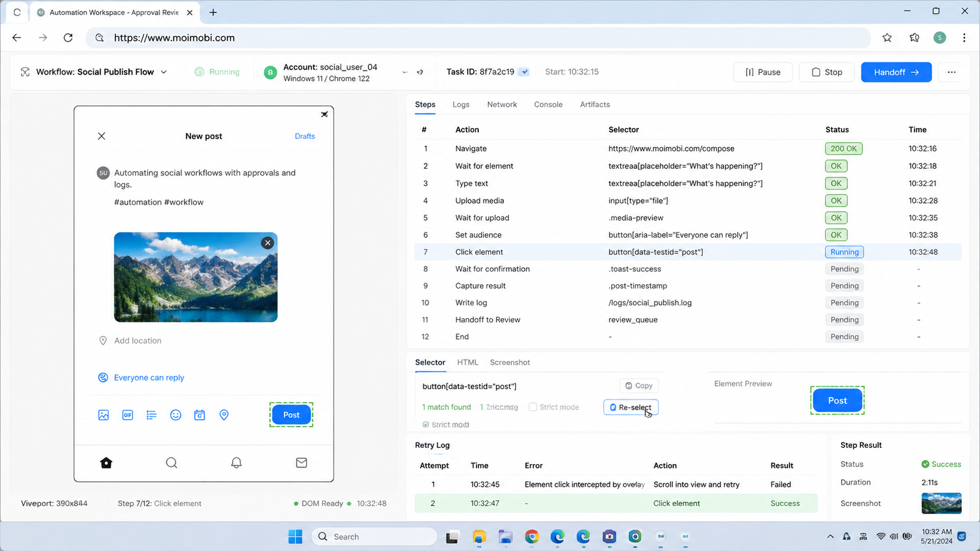Click the browser address bar
This screenshot has width=980, height=551.
coord(478,38)
